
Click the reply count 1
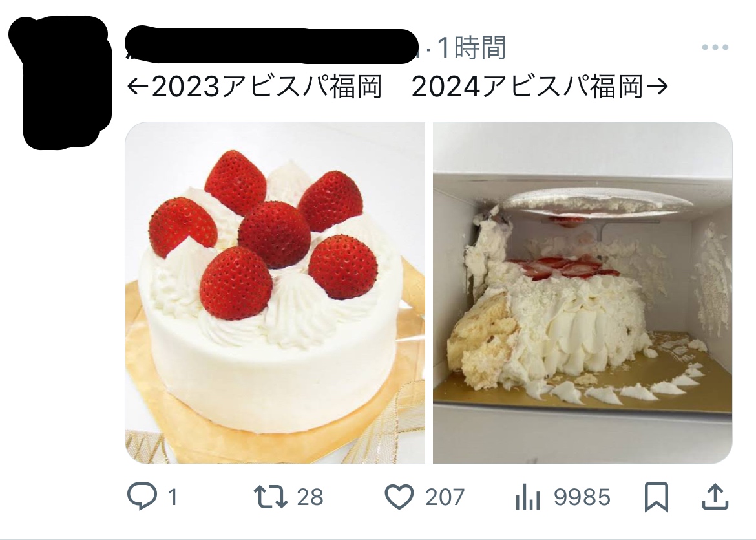click(173, 497)
